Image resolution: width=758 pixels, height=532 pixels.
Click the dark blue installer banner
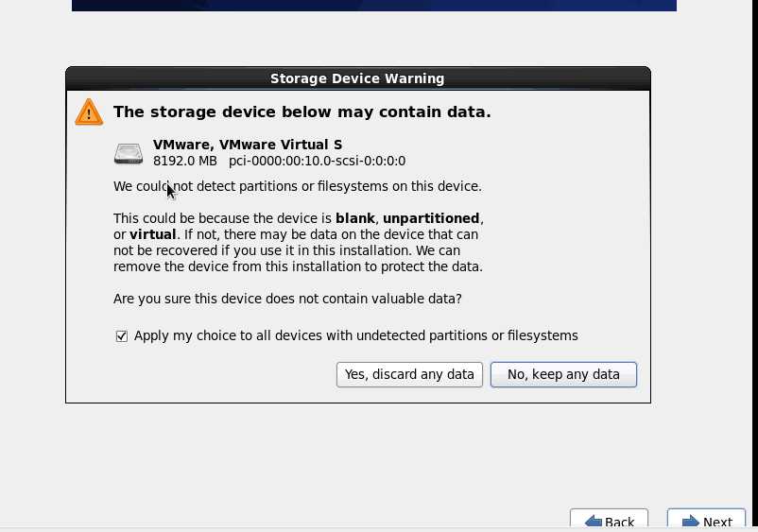tap(373, 6)
